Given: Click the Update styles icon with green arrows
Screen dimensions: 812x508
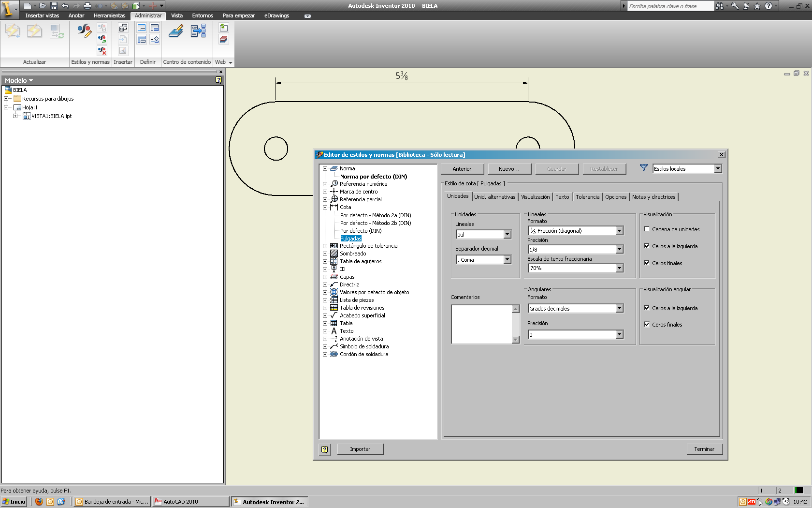Looking at the screenshot, I should tap(102, 39).
